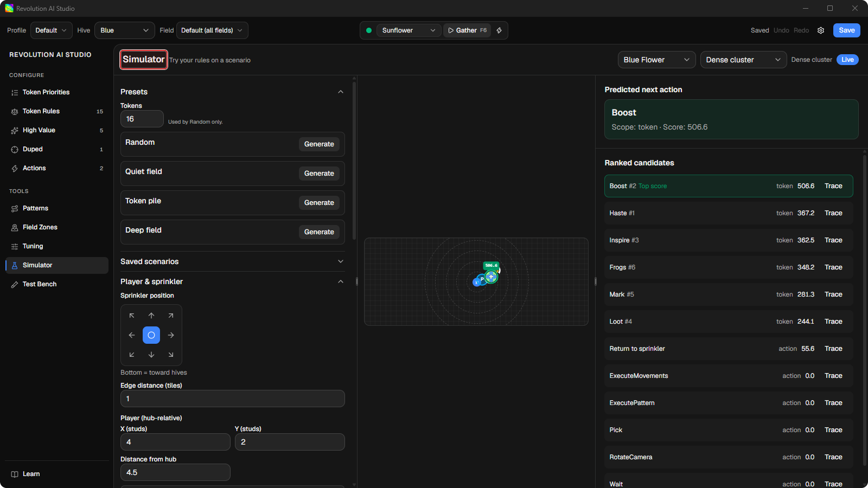This screenshot has width=868, height=488.
Task: Move sprinkler to top position arrow
Action: [x=151, y=316]
